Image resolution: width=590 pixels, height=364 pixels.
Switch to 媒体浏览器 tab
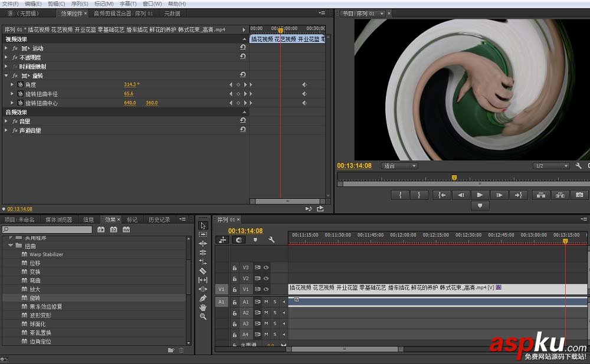point(58,219)
